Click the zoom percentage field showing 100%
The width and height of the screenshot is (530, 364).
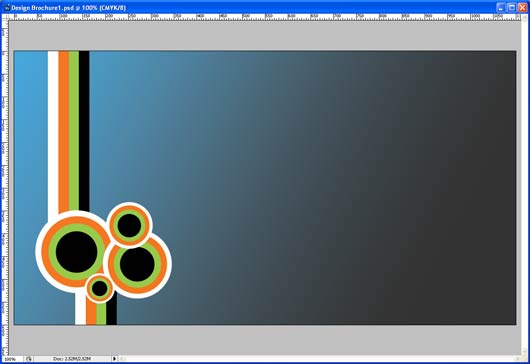[x=13, y=359]
